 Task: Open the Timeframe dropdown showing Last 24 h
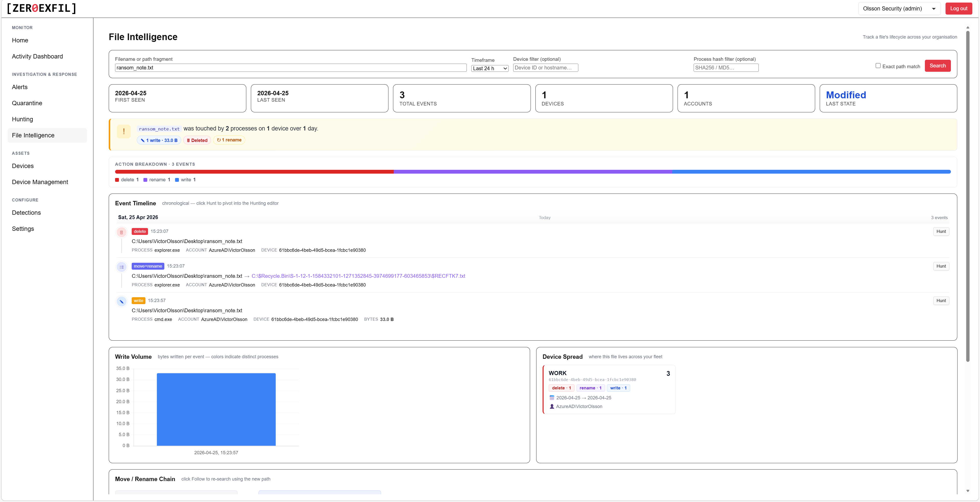(x=489, y=68)
